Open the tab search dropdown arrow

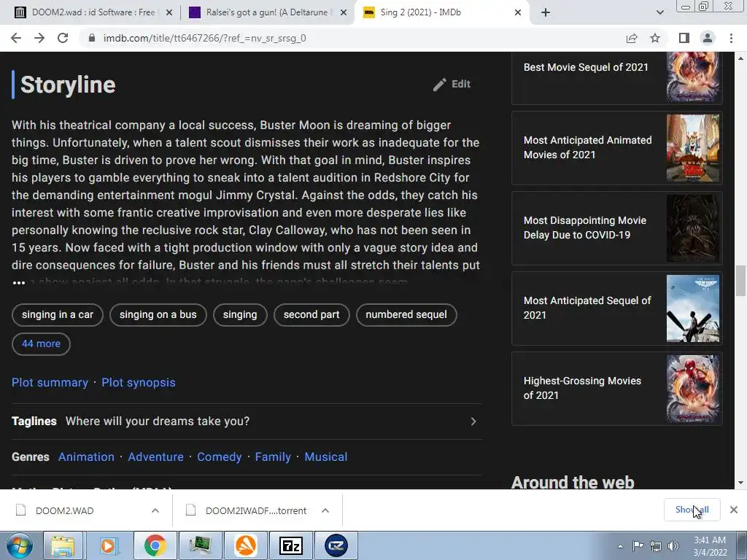coord(659,12)
